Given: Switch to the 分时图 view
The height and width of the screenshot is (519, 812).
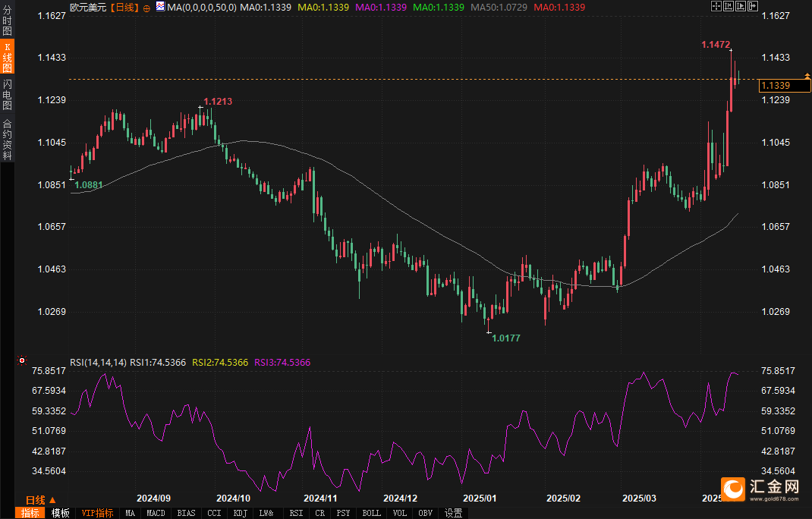Looking at the screenshot, I should tap(7, 20).
